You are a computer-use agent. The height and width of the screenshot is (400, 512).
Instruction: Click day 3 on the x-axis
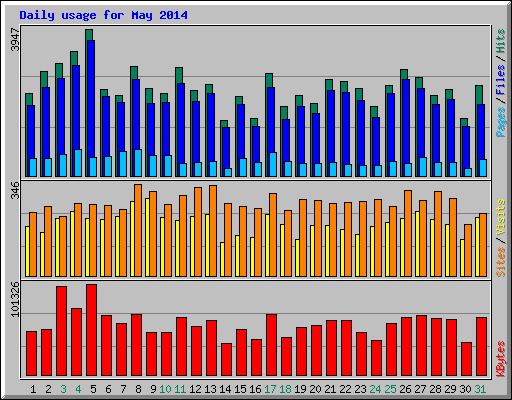coord(63,389)
